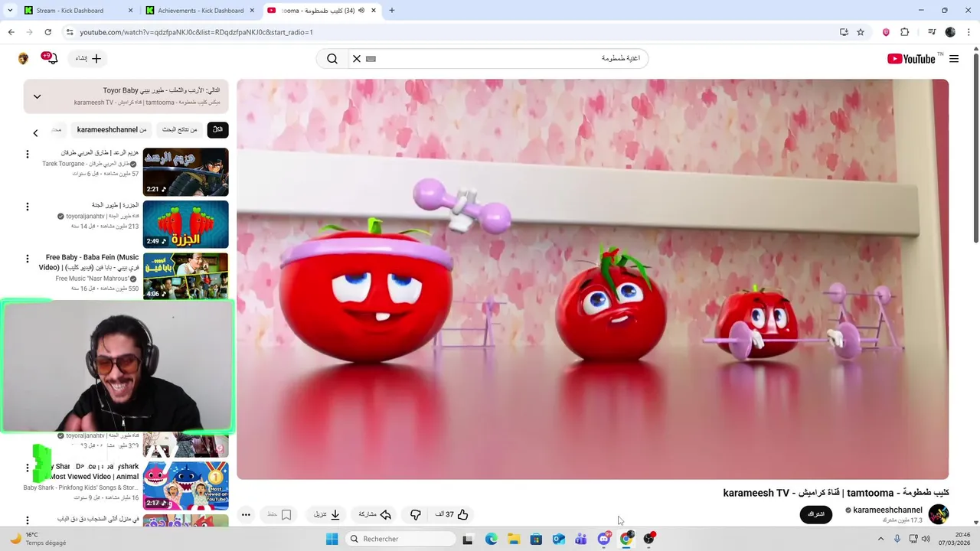The width and height of the screenshot is (980, 551).
Task: Open karameeshchannel channel avatar
Action: coord(939,514)
